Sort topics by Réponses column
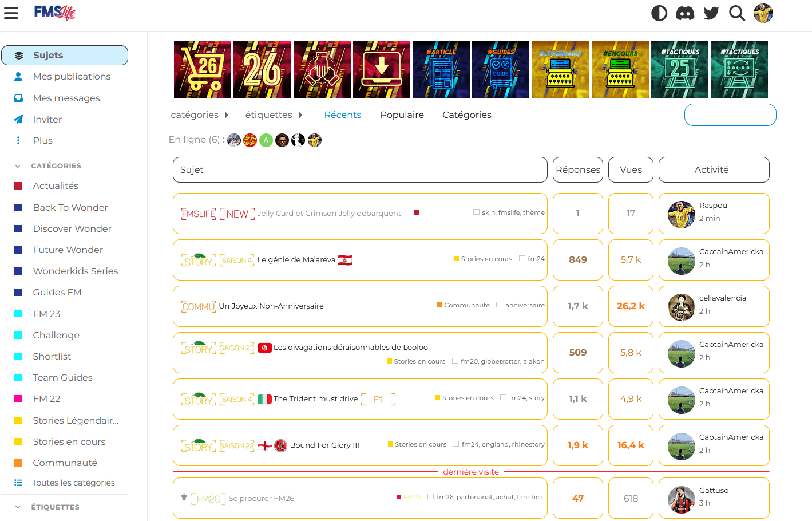Viewport: 812px width, 521px height. click(577, 170)
